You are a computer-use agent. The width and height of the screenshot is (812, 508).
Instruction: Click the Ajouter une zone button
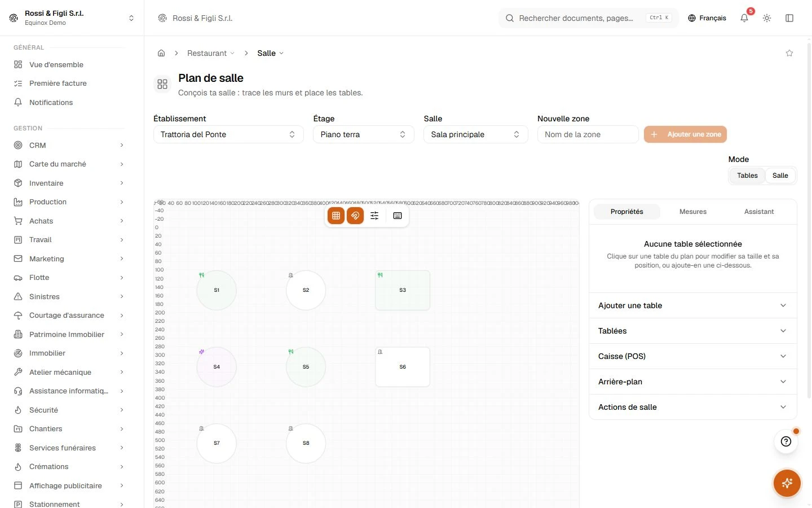(686, 134)
